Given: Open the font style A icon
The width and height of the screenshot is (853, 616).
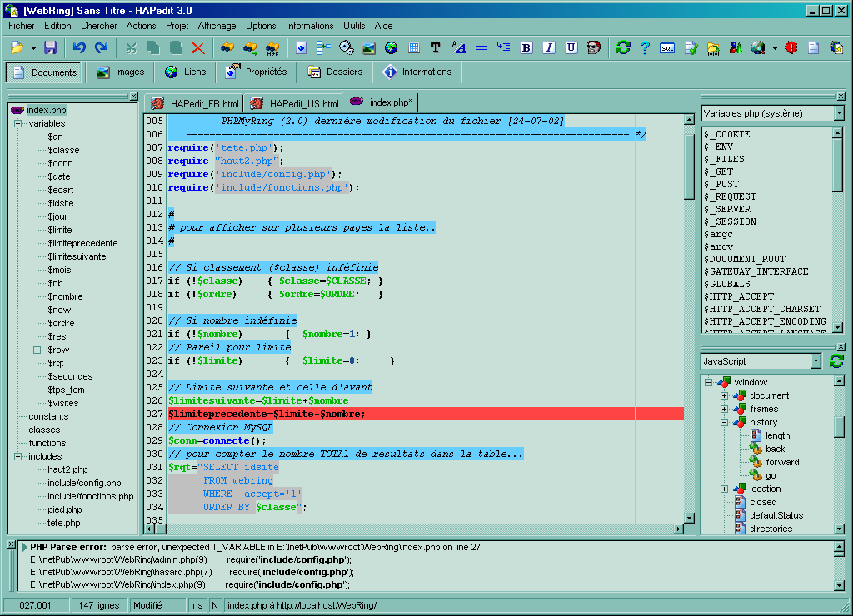Looking at the screenshot, I should (459, 47).
